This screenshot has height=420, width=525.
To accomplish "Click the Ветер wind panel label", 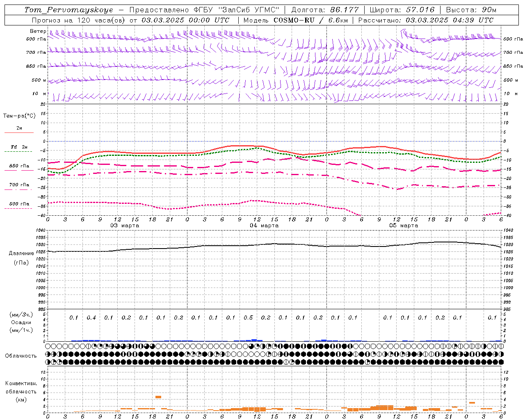I will point(38,31).
